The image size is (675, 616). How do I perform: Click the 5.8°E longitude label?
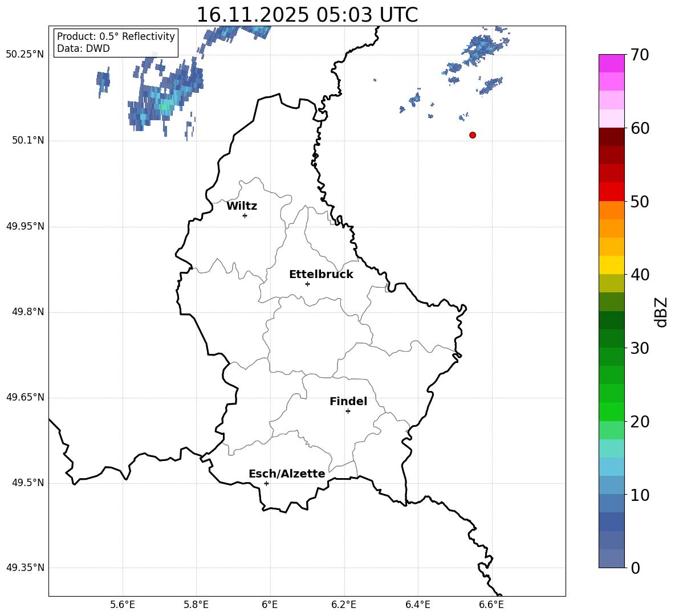[196, 605]
